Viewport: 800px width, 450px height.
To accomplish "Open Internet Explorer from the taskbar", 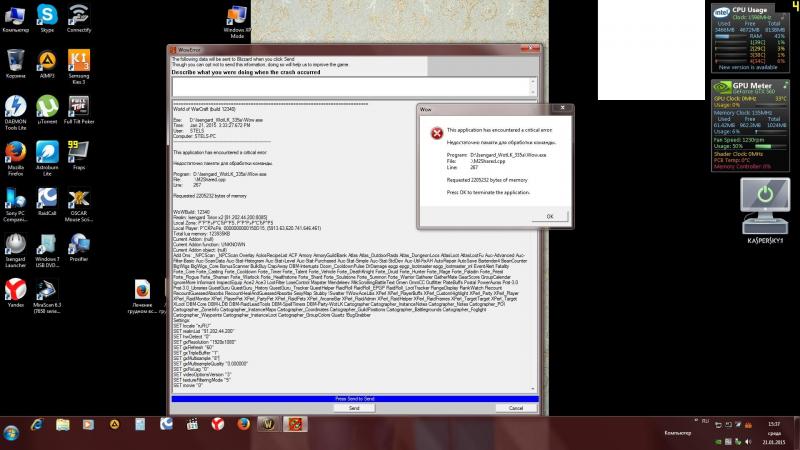I will pyautogui.click(x=37, y=424).
